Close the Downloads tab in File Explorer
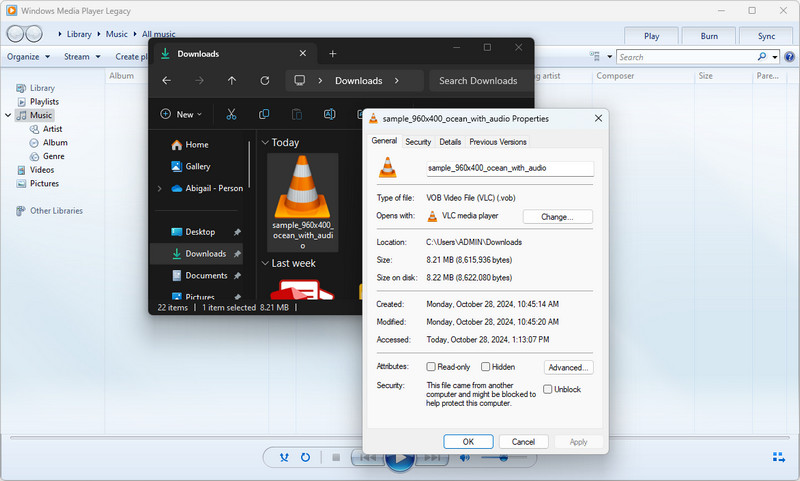 (303, 54)
